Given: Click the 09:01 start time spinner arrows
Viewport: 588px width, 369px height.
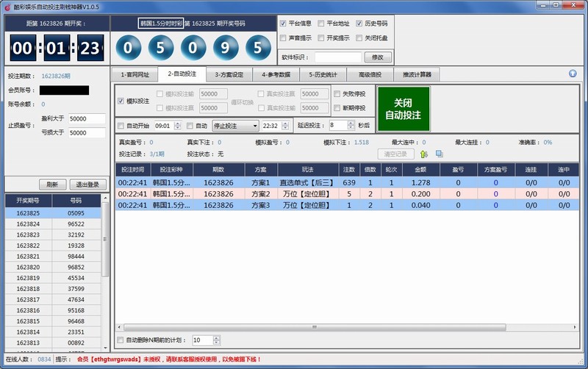Looking at the screenshot, I should (176, 126).
